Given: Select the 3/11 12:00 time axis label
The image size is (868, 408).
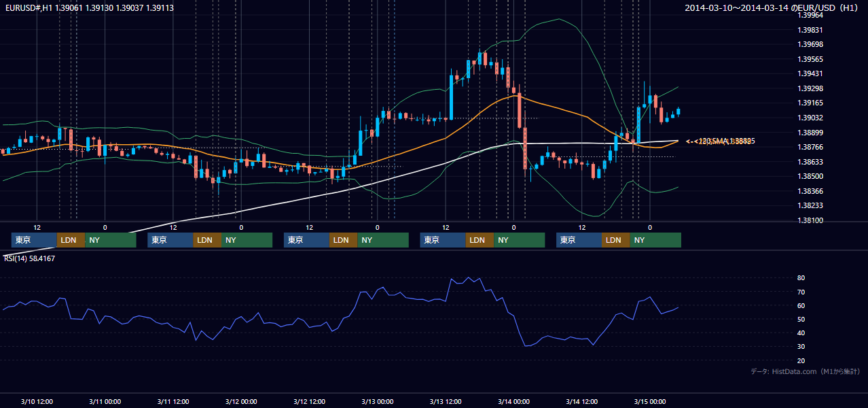Looking at the screenshot, I should 173,401.
